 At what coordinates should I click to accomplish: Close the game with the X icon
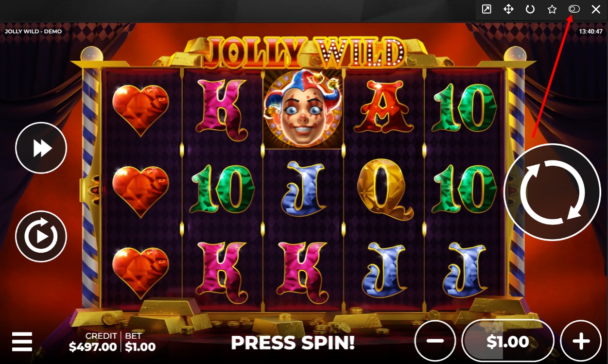click(596, 9)
